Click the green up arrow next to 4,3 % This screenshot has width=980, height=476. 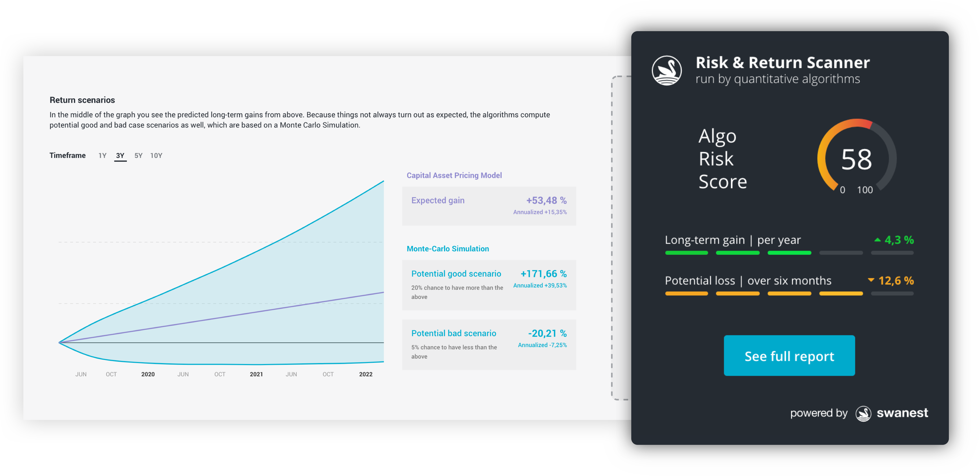(x=877, y=240)
